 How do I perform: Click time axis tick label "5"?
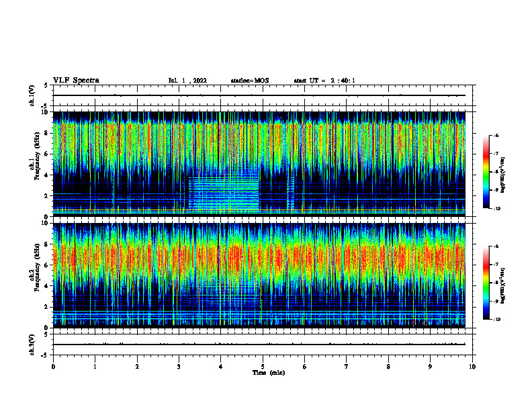(x=263, y=367)
